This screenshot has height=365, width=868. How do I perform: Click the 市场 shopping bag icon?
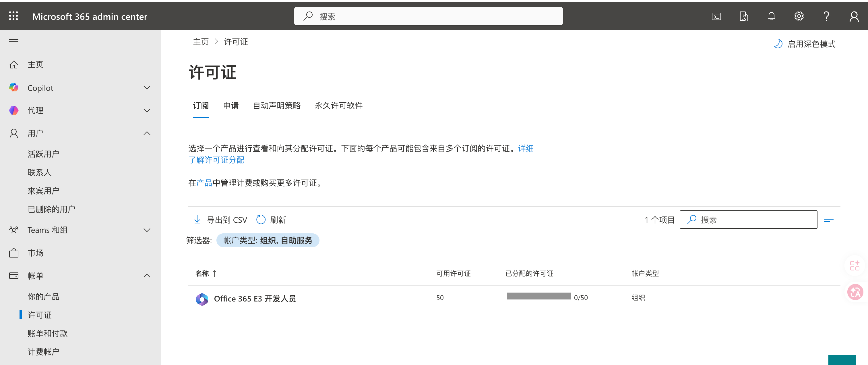coord(14,253)
